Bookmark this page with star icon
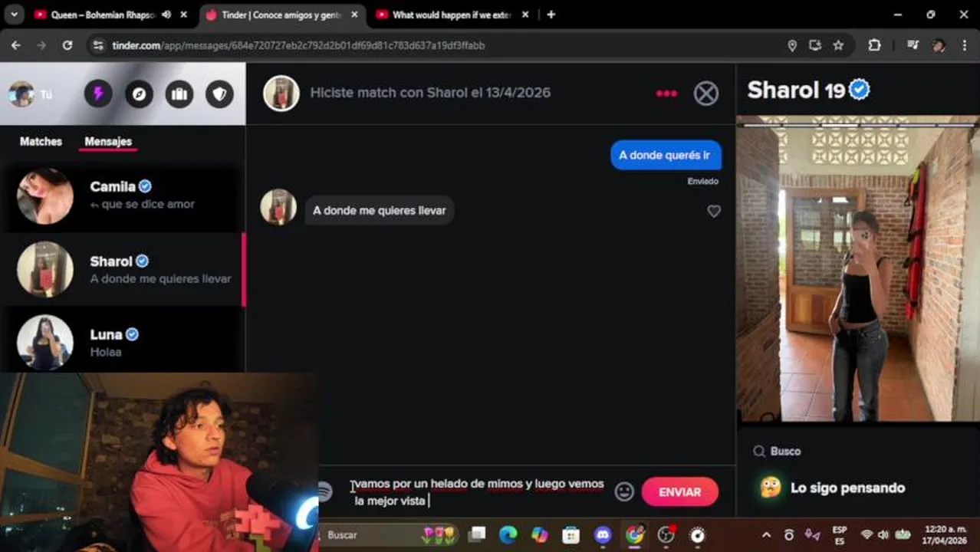The image size is (980, 552). tap(838, 45)
